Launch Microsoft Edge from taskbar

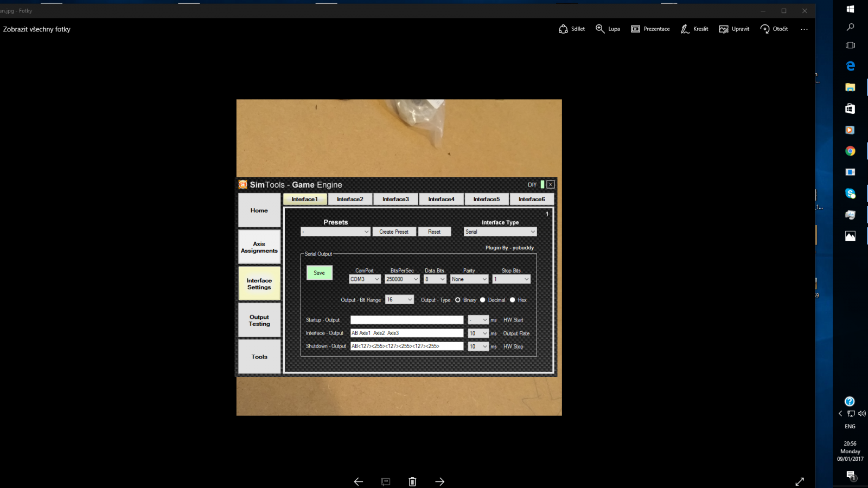pyautogui.click(x=850, y=66)
